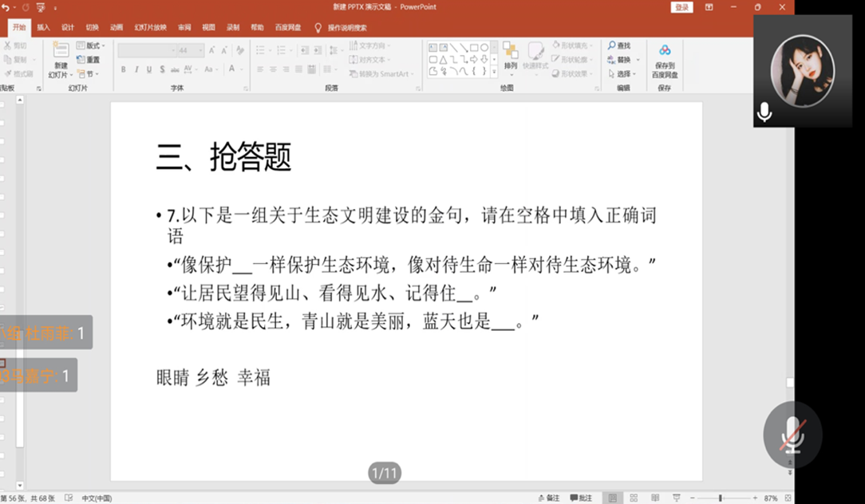Open the Layout (版式) dropdown
The image size is (865, 504).
pyautogui.click(x=91, y=46)
